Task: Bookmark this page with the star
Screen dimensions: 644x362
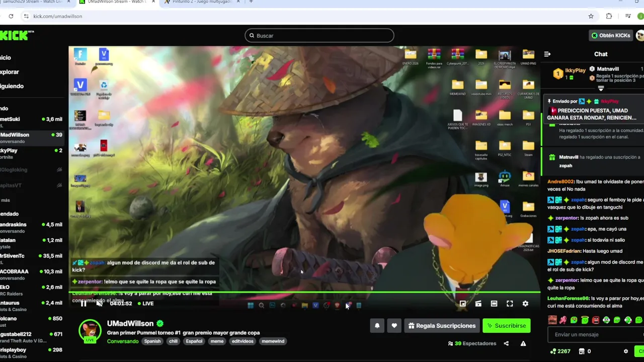Action: (x=591, y=16)
